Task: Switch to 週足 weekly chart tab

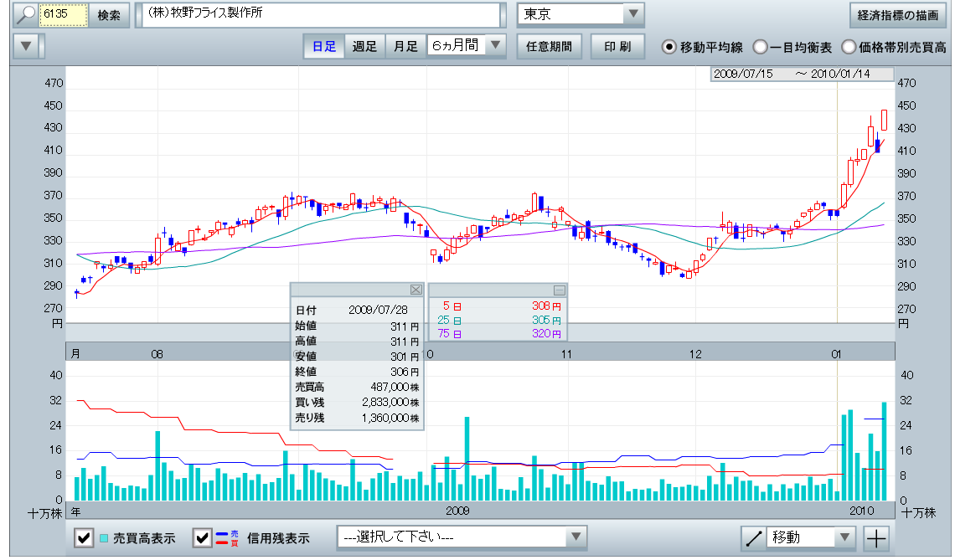Action: pos(364,47)
